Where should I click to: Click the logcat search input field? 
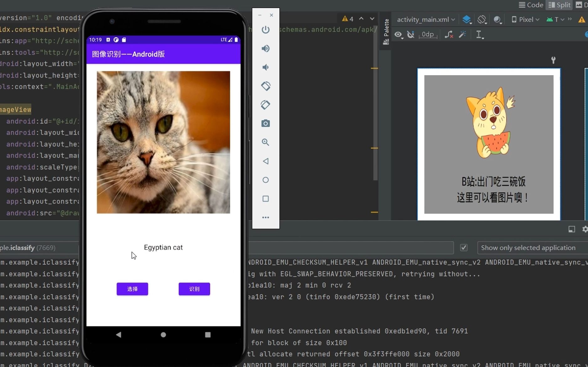(x=351, y=247)
